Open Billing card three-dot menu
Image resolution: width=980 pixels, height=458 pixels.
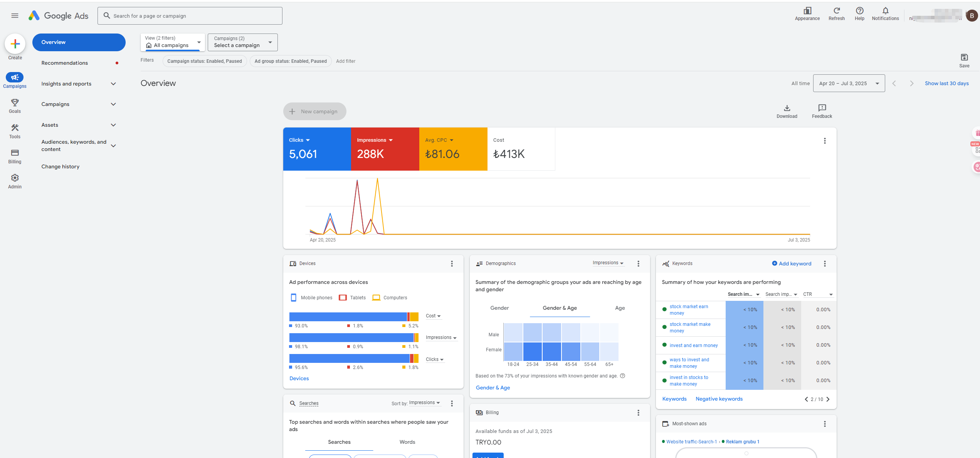pos(638,413)
